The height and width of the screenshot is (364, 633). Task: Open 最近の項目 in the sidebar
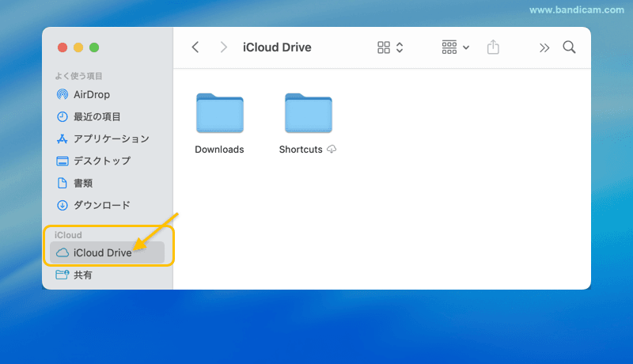(x=97, y=116)
